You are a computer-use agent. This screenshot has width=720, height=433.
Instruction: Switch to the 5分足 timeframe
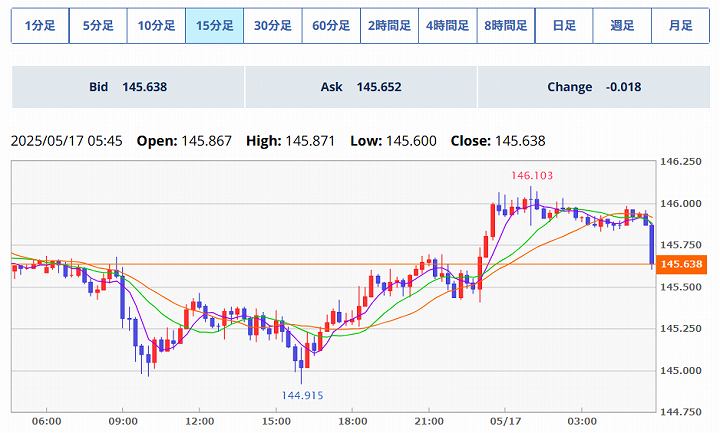pyautogui.click(x=98, y=25)
